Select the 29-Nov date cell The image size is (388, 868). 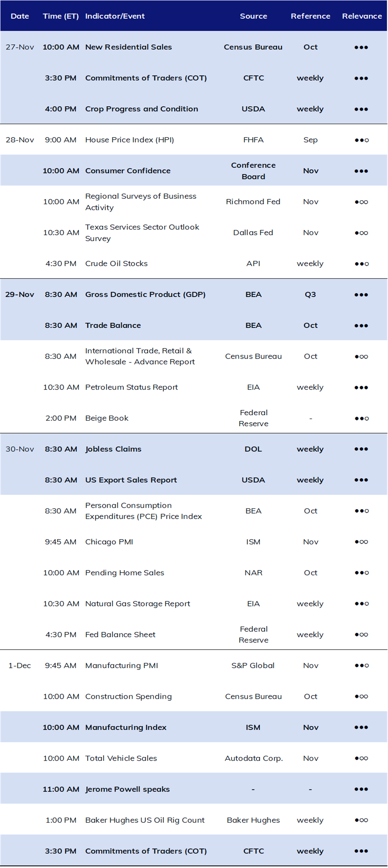(x=20, y=294)
